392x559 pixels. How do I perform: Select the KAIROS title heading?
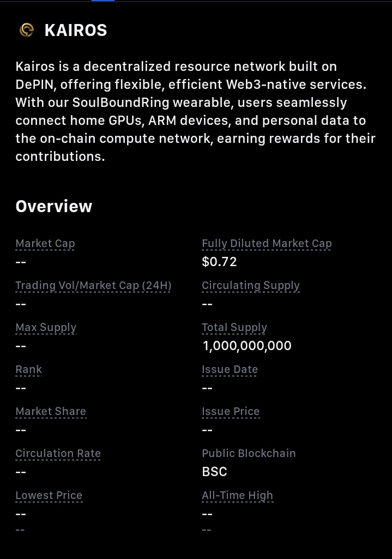pos(76,31)
